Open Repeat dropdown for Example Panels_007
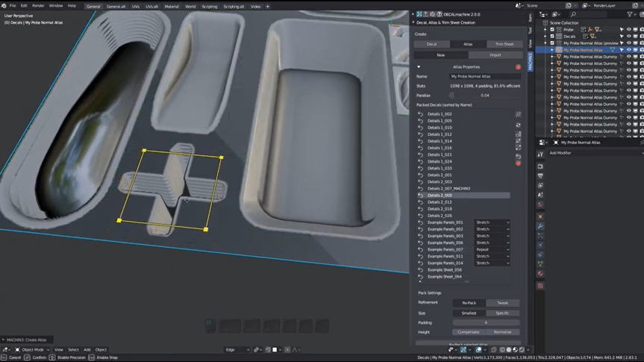644x362 pixels. (493, 250)
